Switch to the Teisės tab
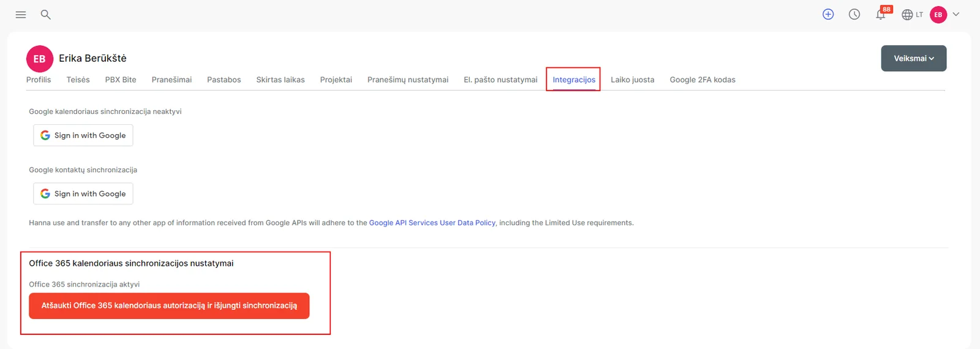Screen dimensions: 980x349 click(x=78, y=80)
